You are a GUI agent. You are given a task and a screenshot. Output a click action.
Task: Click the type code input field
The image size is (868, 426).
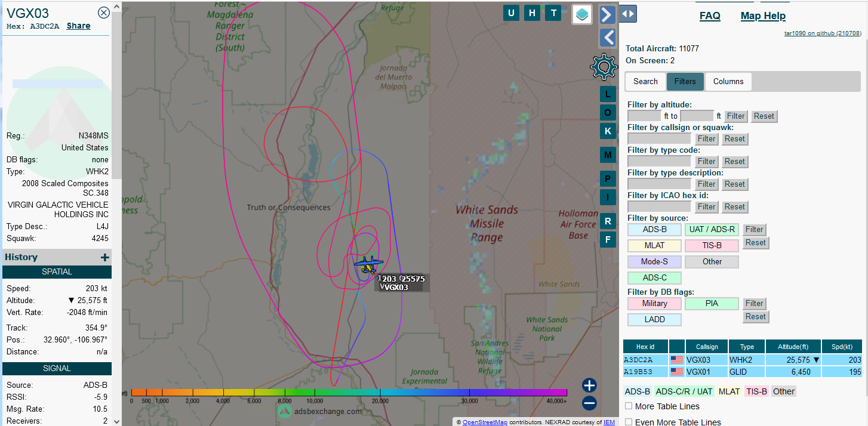(x=659, y=162)
